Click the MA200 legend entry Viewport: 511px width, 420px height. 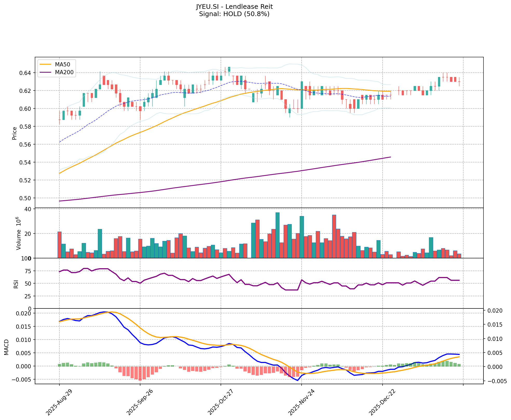coord(64,72)
